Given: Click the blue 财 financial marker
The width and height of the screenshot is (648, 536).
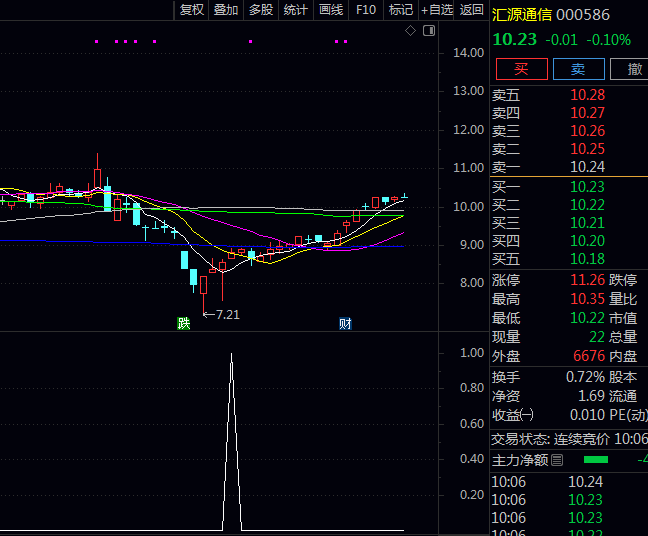Looking at the screenshot, I should [x=345, y=323].
